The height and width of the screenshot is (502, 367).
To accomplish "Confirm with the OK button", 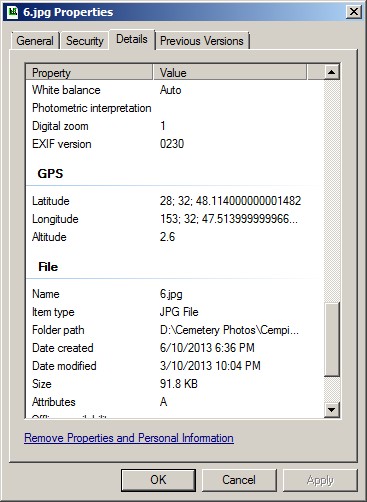I will pos(158,480).
